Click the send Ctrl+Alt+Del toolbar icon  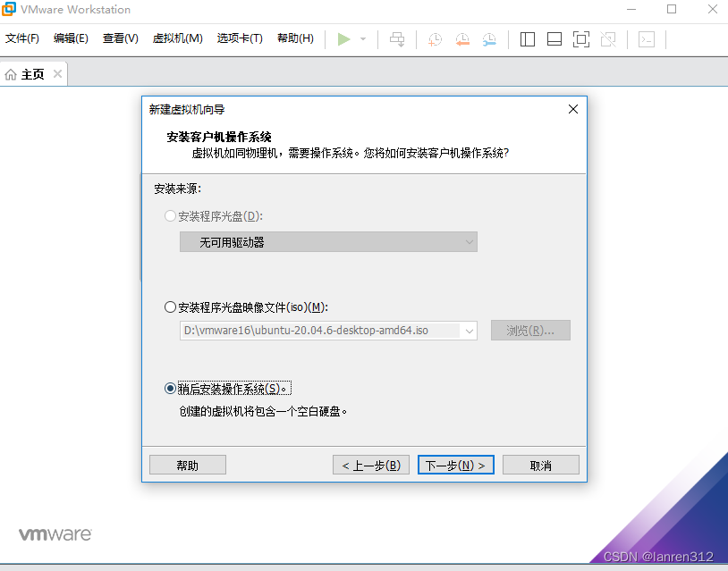tap(397, 38)
